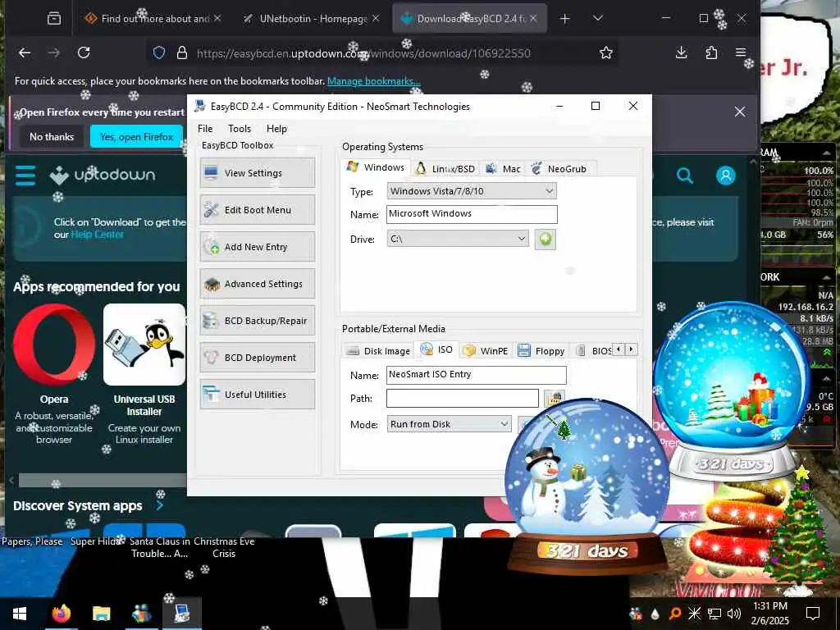Select the BIOS tab in Portable Media

click(x=593, y=351)
